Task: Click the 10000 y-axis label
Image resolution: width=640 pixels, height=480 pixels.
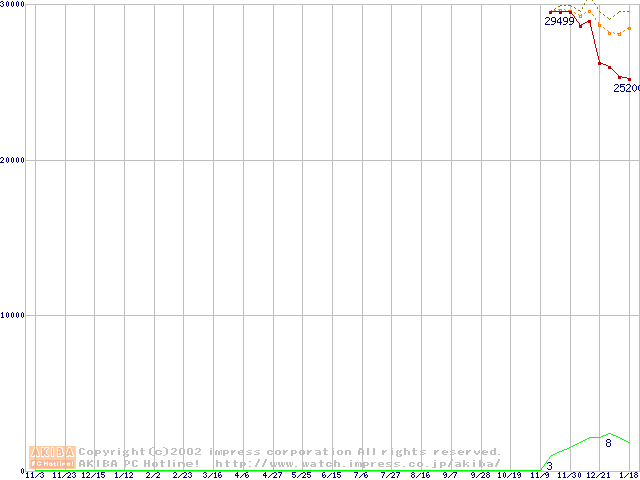Action: (x=13, y=315)
